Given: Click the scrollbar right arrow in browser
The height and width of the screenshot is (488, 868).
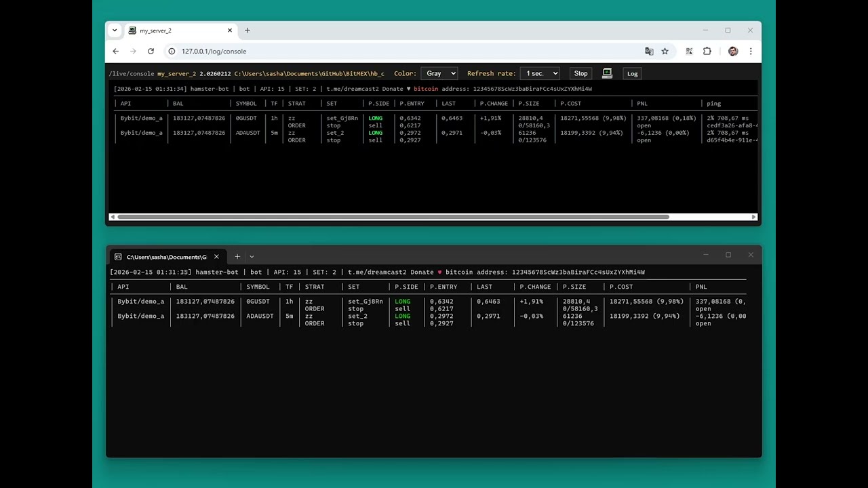Looking at the screenshot, I should [x=753, y=217].
